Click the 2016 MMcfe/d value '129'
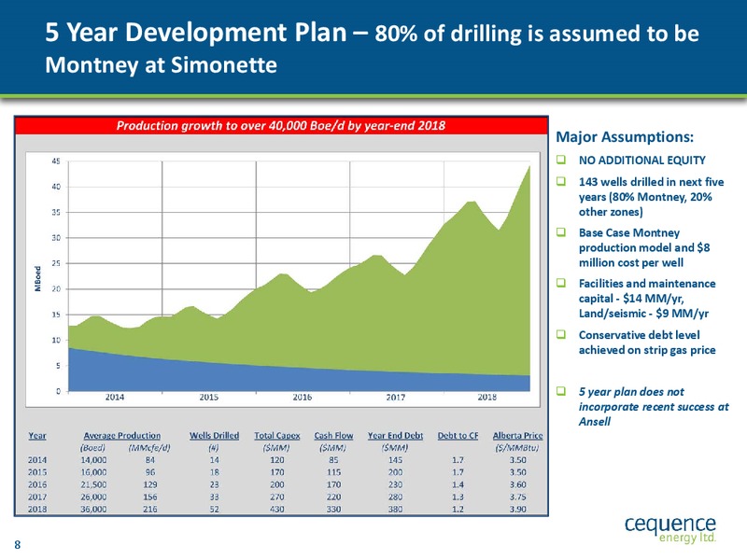Viewport: 747px width, 560px height. (150, 484)
